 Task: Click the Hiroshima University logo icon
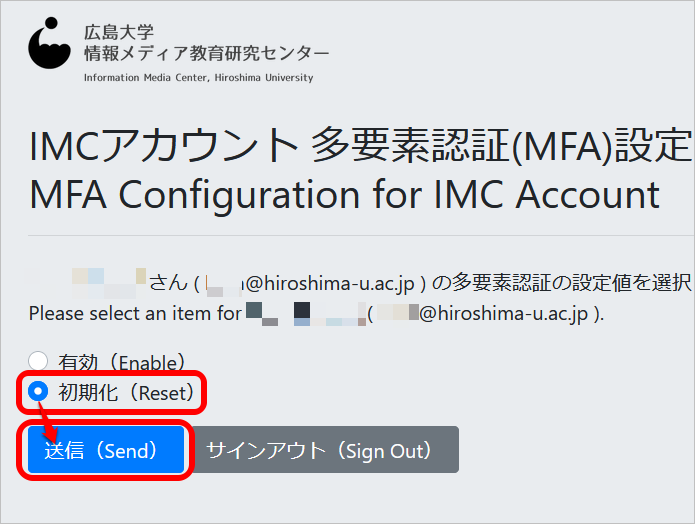point(49,43)
